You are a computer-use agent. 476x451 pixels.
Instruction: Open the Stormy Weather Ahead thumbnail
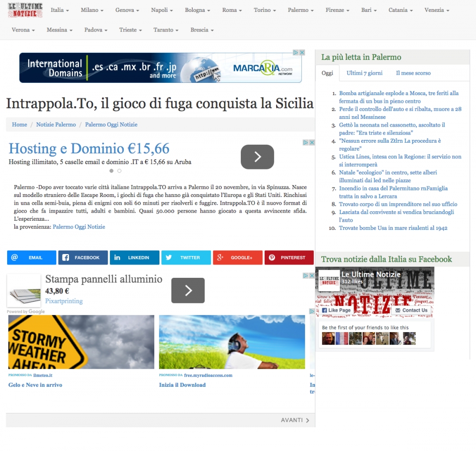[x=81, y=342]
